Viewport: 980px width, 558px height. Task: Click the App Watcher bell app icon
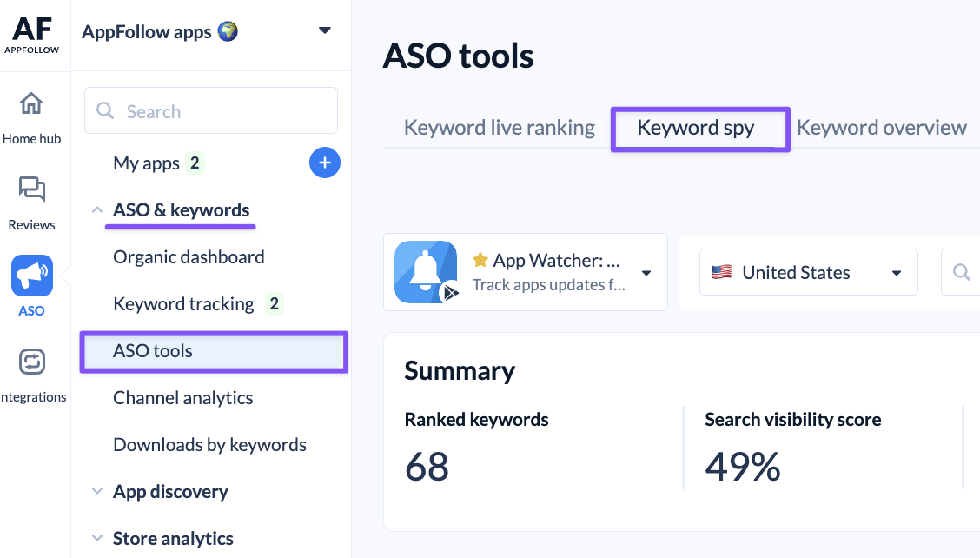pos(426,272)
